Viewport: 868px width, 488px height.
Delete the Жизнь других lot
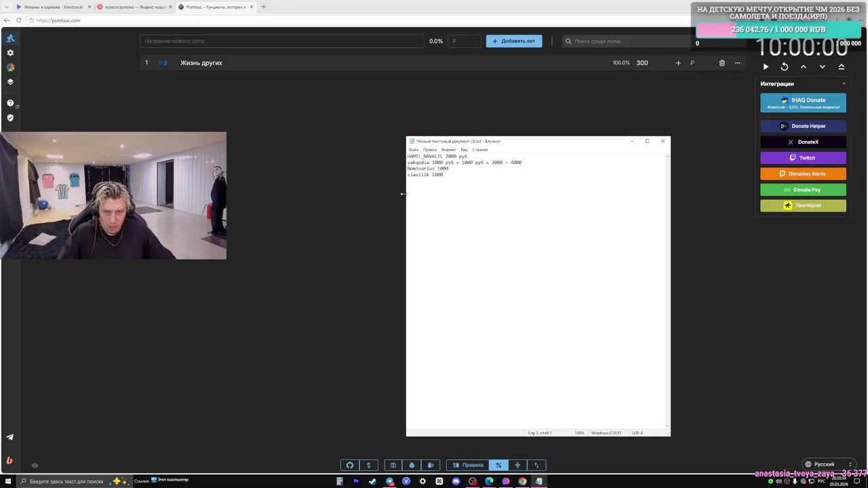tap(722, 63)
